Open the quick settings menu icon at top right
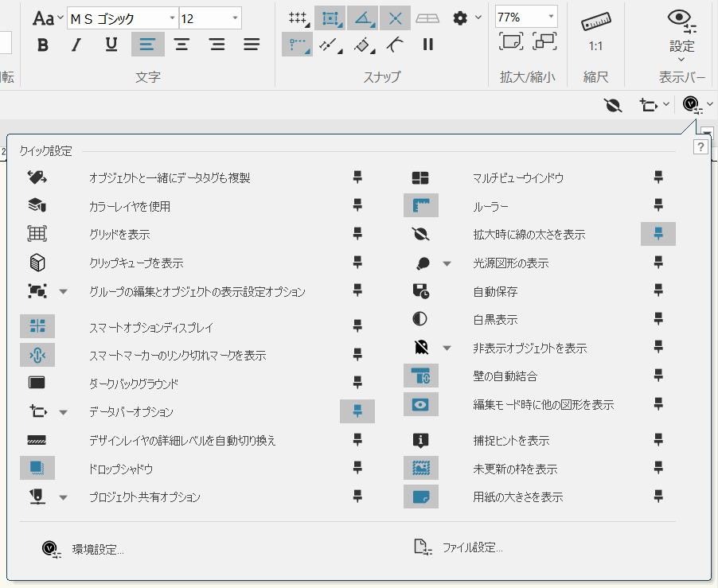Image resolution: width=718 pixels, height=588 pixels. point(692,105)
